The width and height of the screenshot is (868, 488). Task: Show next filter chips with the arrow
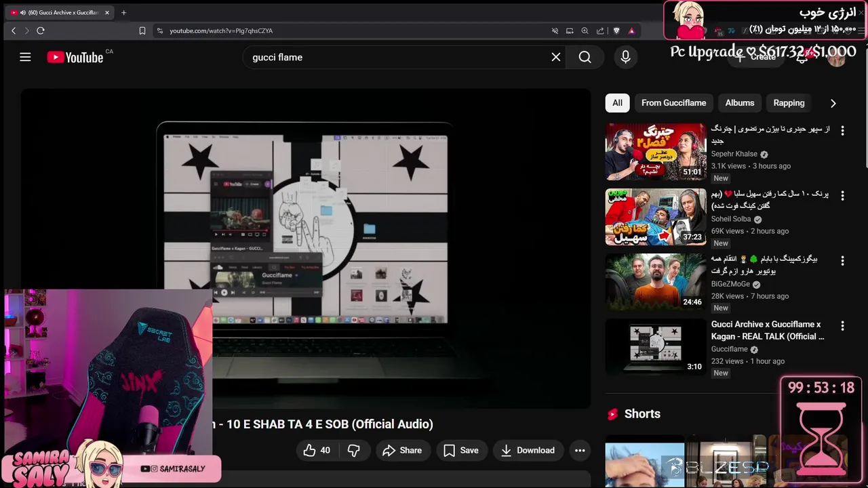pos(833,103)
